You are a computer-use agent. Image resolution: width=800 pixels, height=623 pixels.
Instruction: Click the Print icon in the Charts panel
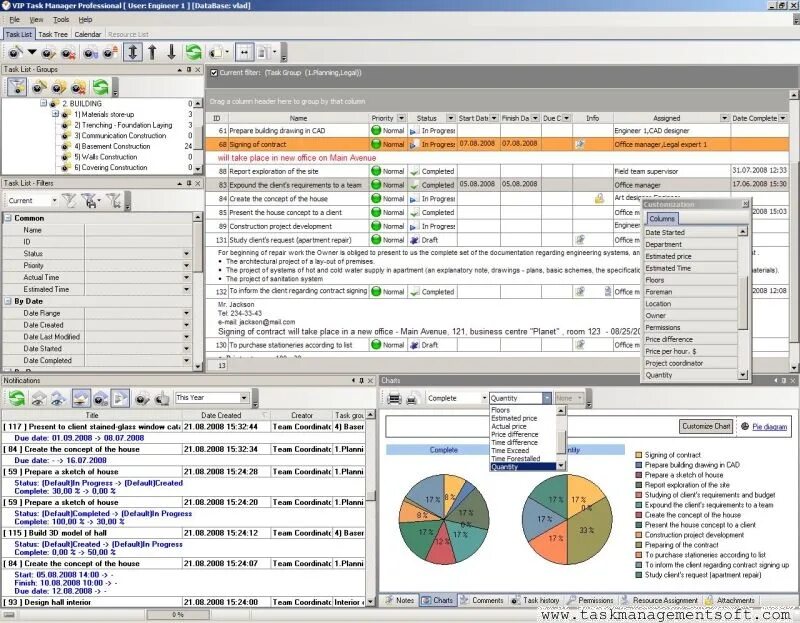click(394, 396)
